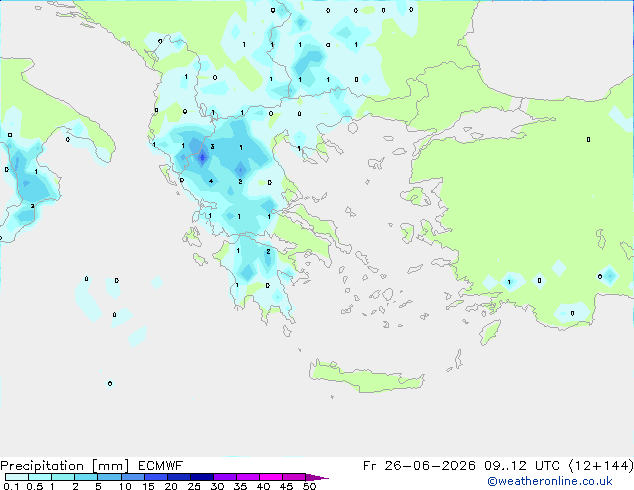
Task: Click the island of Crete on the map
Action: tap(366, 376)
